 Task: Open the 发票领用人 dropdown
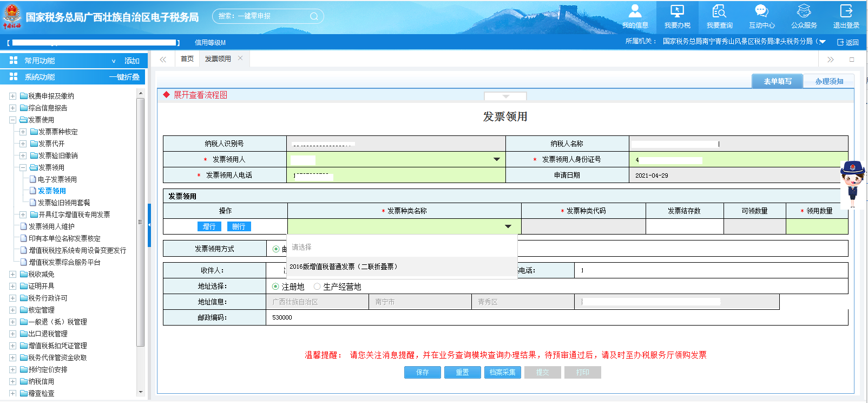click(496, 159)
